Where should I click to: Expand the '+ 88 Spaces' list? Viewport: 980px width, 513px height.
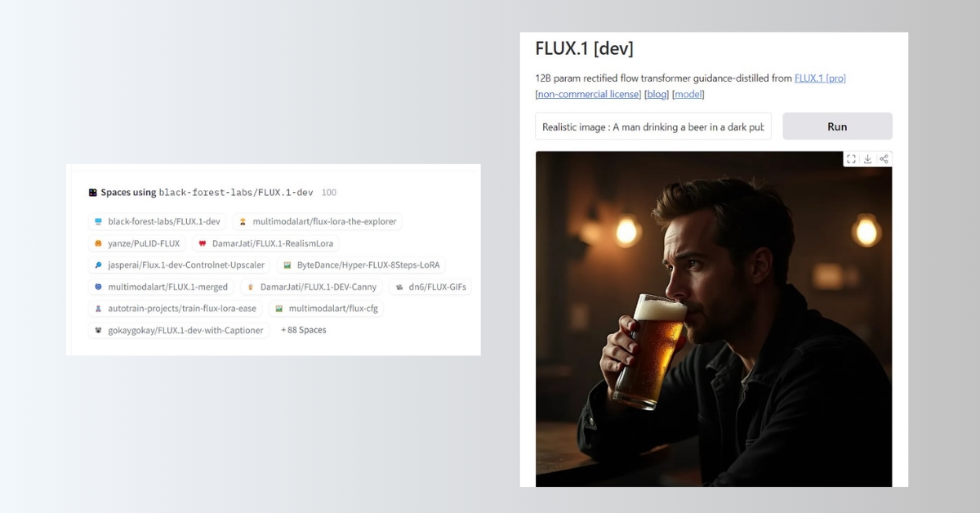coord(304,330)
